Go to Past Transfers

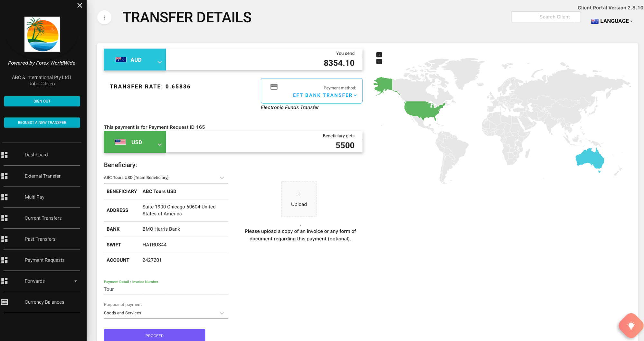[40, 239]
